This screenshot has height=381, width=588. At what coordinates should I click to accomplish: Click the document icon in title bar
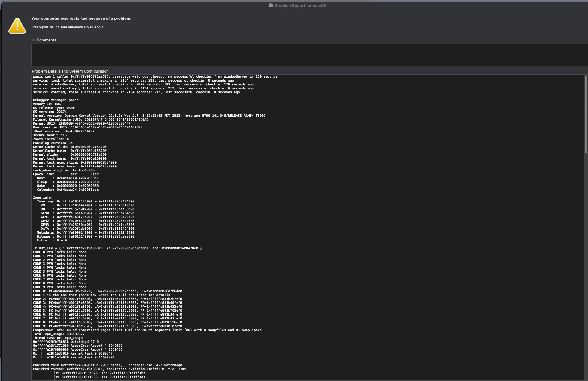[x=271, y=5]
